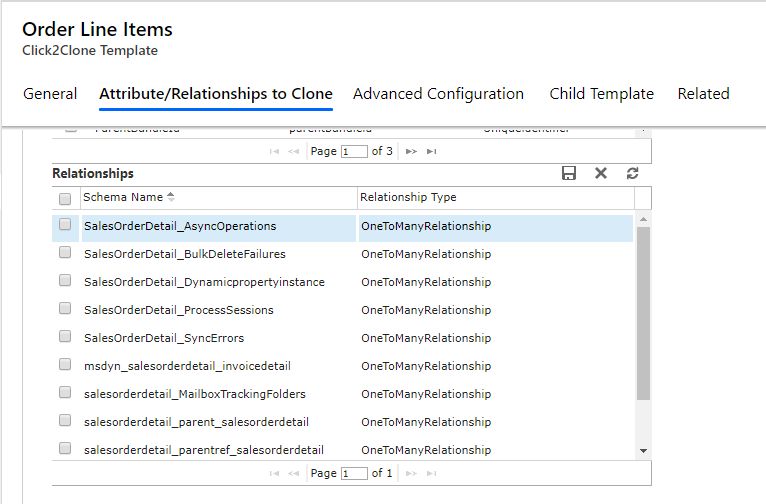Click the save icon in Relationships header
The width and height of the screenshot is (766, 504).
tap(569, 173)
